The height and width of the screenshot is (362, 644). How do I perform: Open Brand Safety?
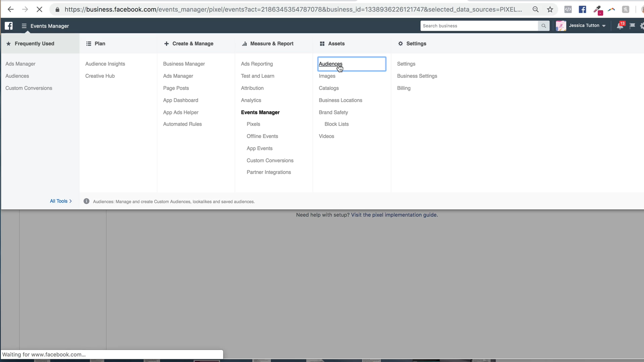coord(333,112)
